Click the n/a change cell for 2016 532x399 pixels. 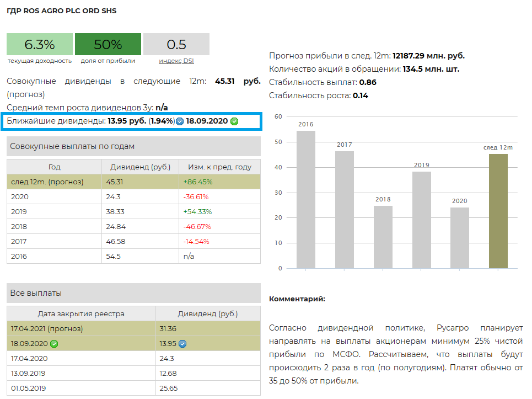[x=219, y=257]
